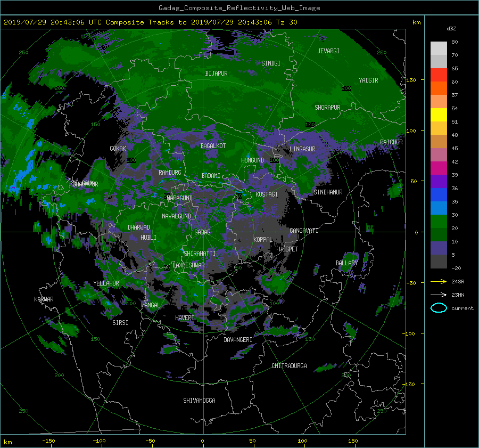Click the YELLAPUR city label

[x=106, y=283]
